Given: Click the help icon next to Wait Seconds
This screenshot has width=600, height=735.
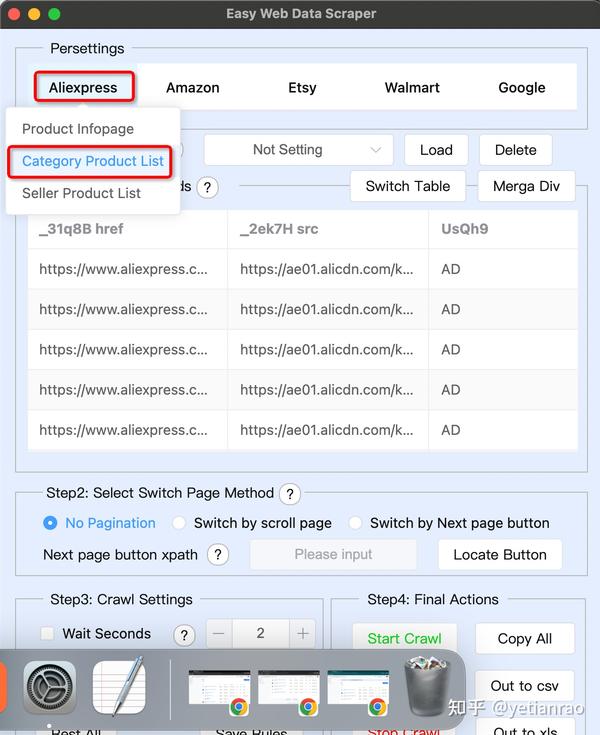Looking at the screenshot, I should 184,635.
